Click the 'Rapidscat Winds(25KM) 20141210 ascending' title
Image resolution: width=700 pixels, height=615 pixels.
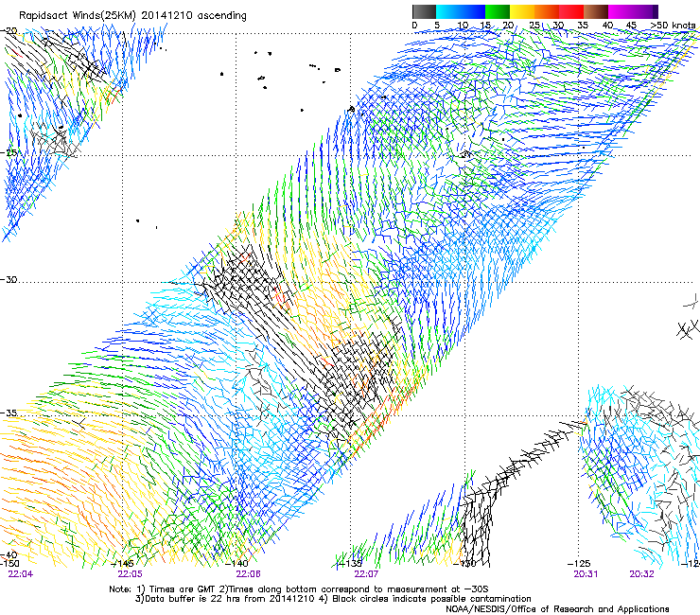pyautogui.click(x=132, y=16)
